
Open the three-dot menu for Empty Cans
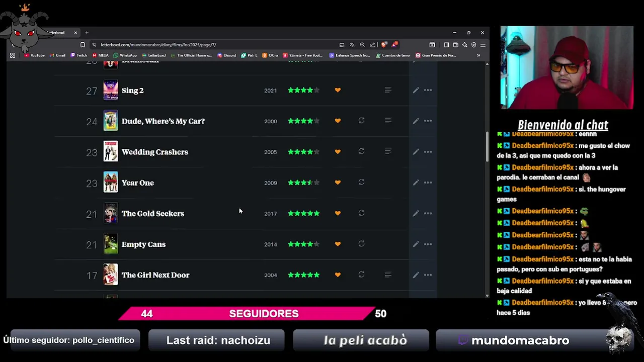[x=428, y=244]
